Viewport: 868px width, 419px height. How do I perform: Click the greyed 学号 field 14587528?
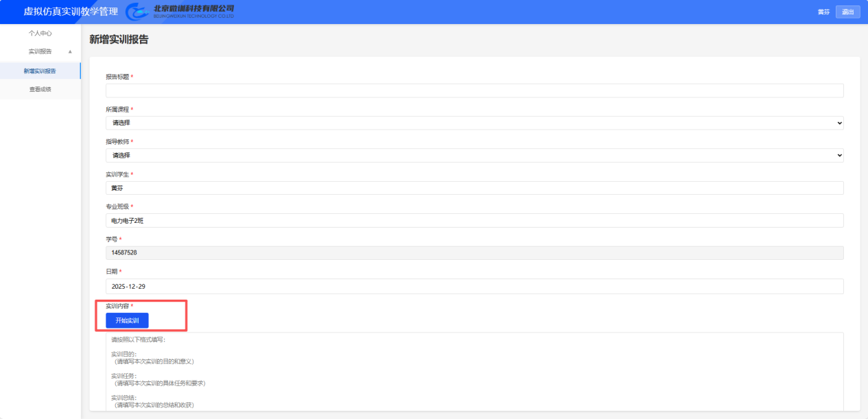(x=474, y=253)
